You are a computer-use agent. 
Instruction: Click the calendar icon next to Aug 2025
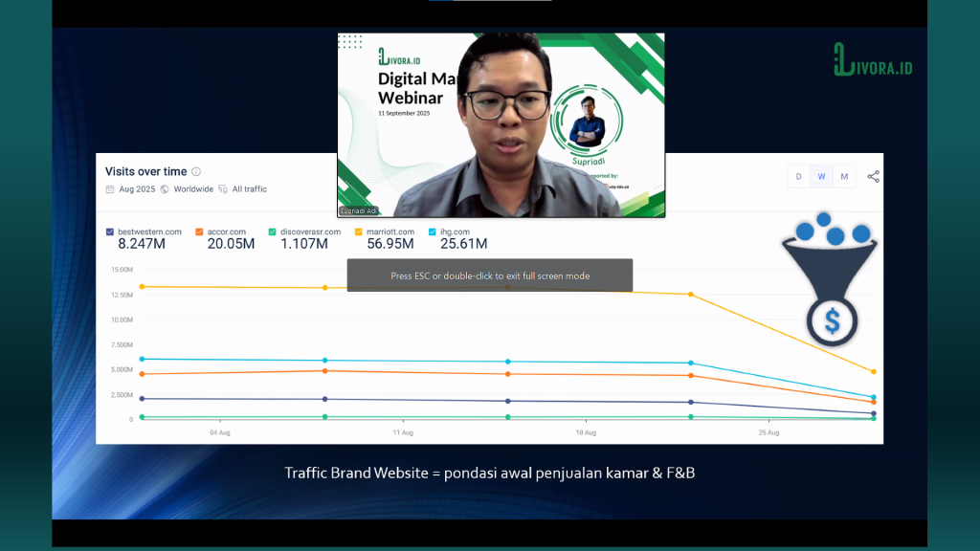[x=110, y=189]
